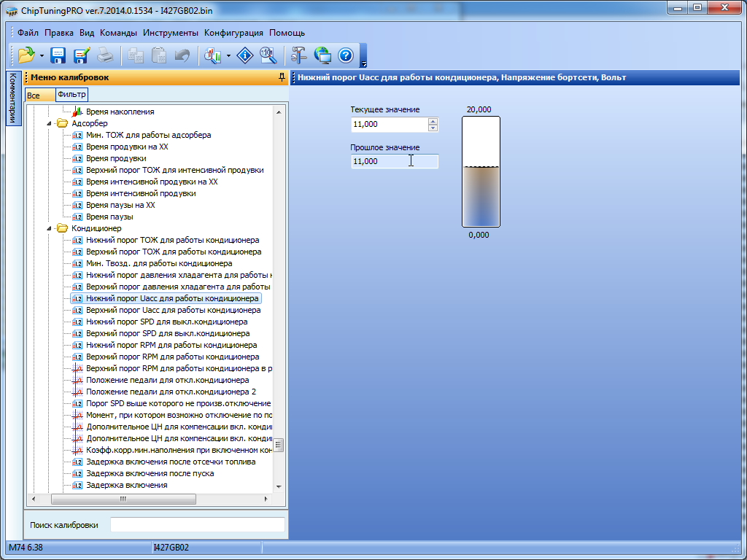
Task: Click the save floppy disk icon
Action: [x=58, y=55]
